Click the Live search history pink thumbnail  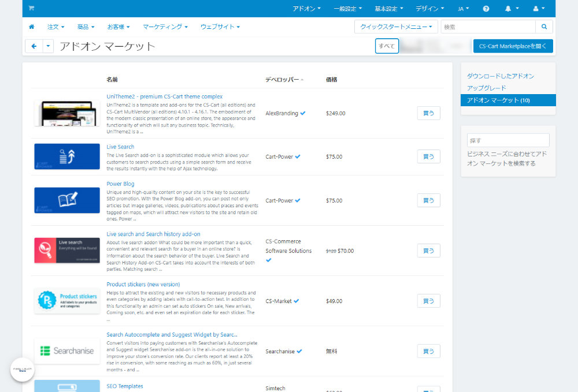(x=67, y=251)
